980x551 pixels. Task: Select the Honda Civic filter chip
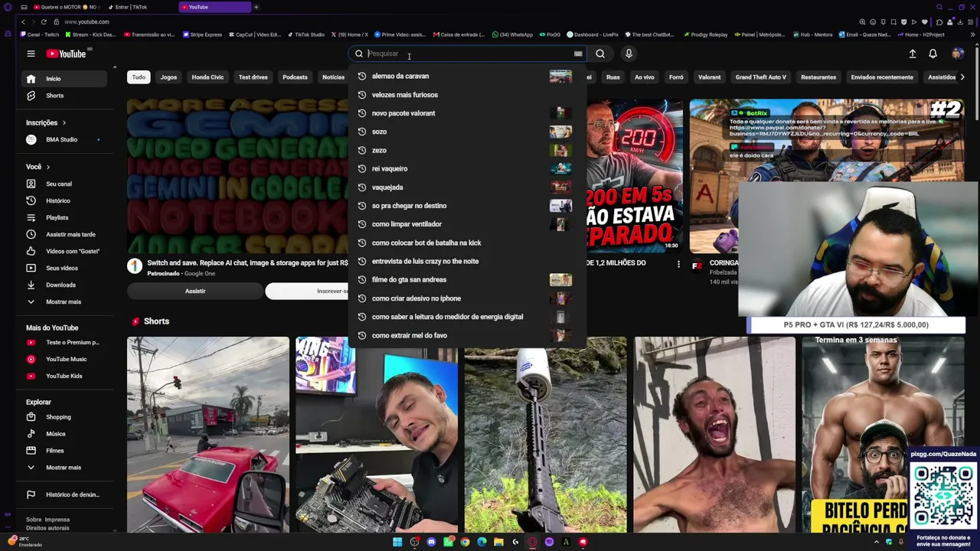(x=207, y=77)
